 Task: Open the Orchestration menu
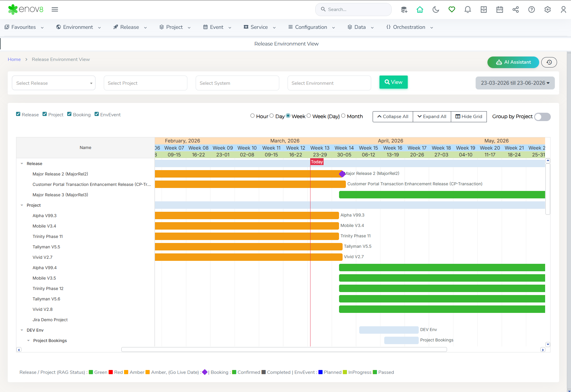click(410, 27)
